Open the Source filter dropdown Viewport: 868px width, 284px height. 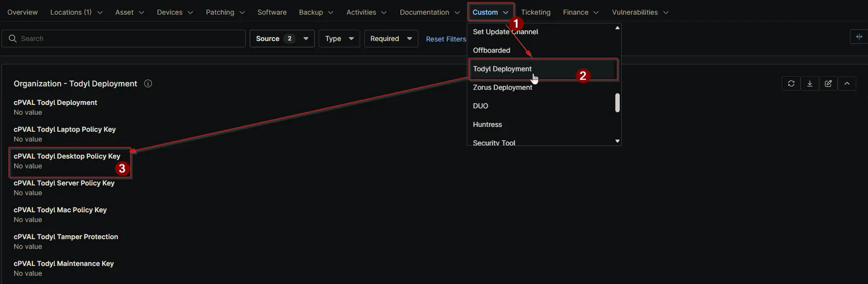tap(282, 39)
